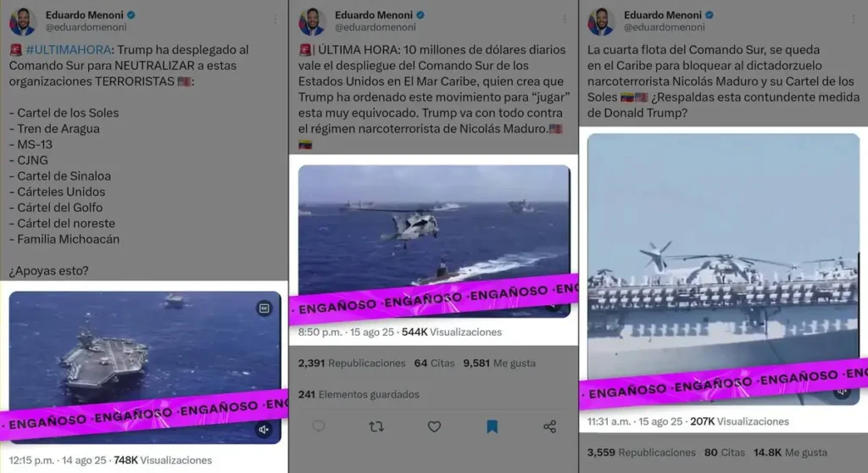Toggle the bookmark icon on the middle tweet
Viewport: 868px width, 473px height.
492,426
